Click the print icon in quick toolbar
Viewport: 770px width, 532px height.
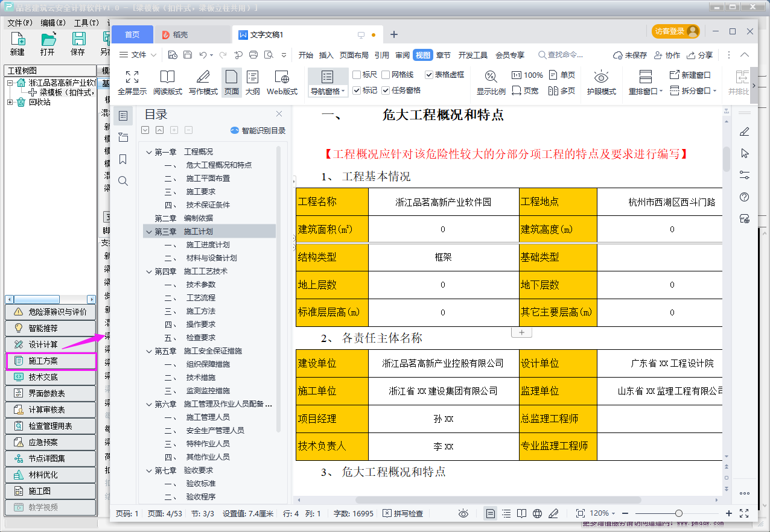pos(253,55)
